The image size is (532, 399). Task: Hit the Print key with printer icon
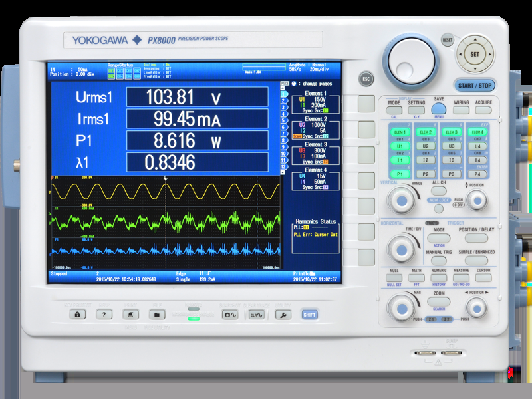[130, 315]
